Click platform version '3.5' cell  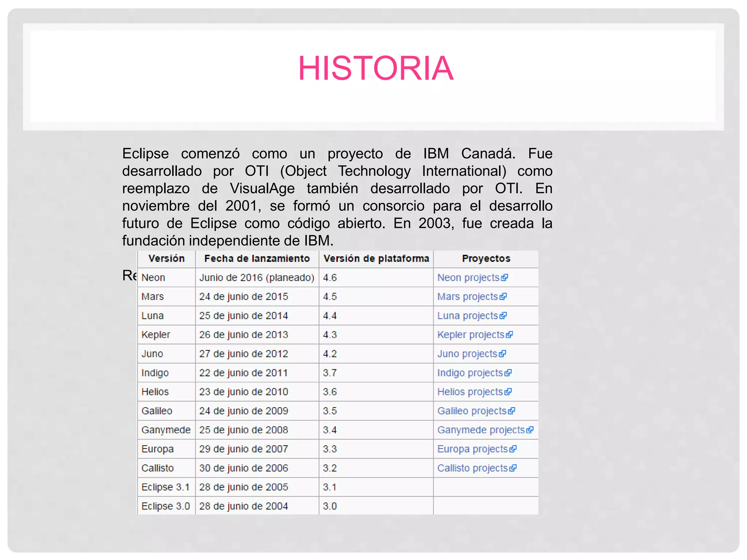pos(376,411)
